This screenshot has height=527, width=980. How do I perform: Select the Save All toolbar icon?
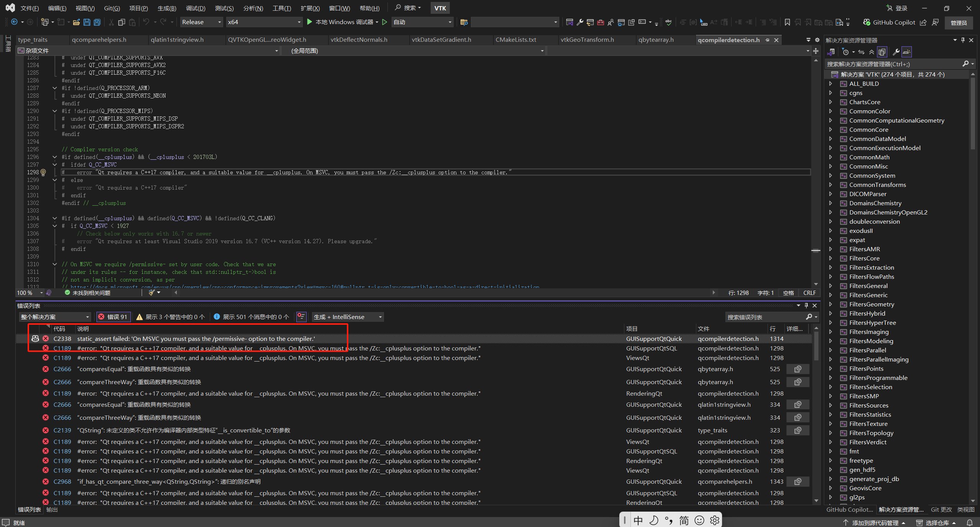[x=97, y=22]
